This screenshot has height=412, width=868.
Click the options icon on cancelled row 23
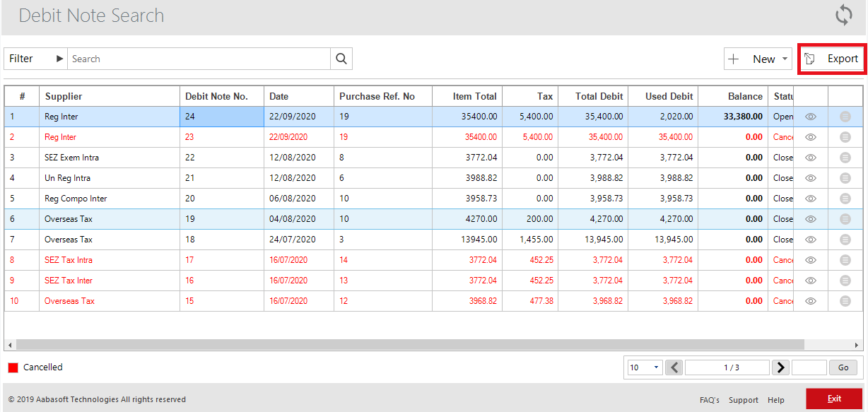[x=845, y=136]
